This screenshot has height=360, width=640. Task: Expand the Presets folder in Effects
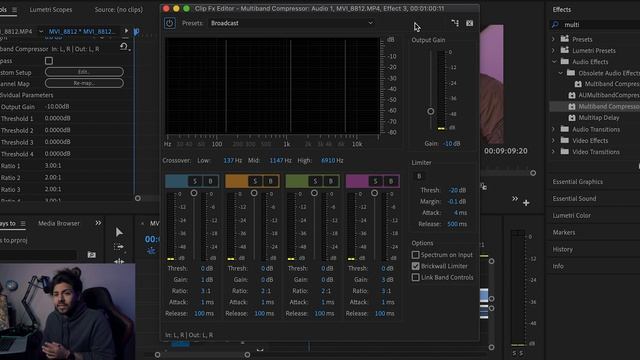pos(553,39)
